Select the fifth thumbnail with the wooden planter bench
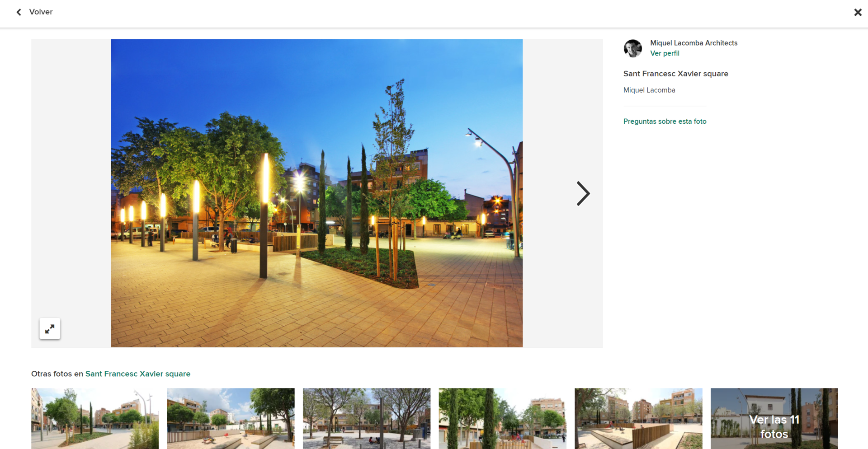Image resolution: width=868 pixels, height=449 pixels. coord(638,418)
